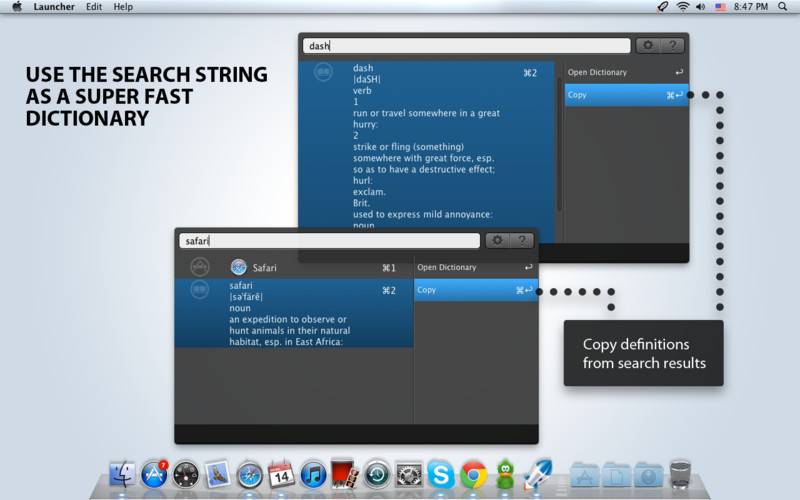Open the Documents folder stack in dock
Viewport: 800px width, 500px height.
[x=616, y=475]
